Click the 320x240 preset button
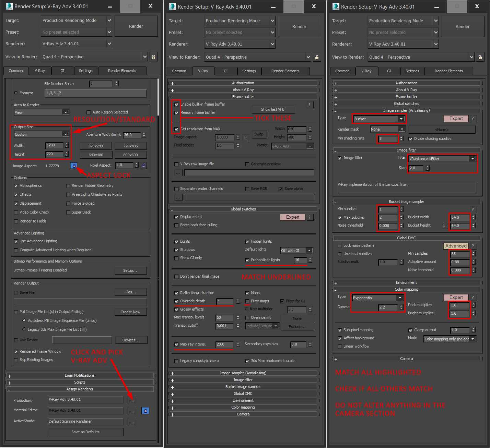490x448 pixels. coord(96,146)
